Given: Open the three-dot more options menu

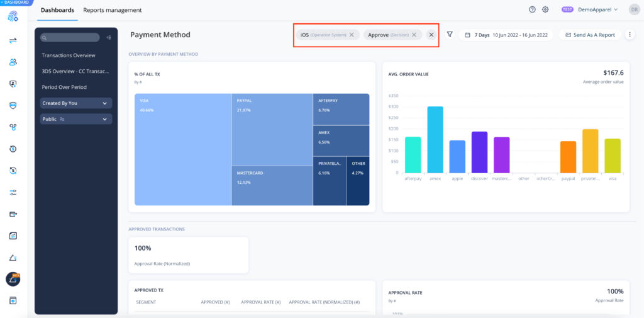Looking at the screenshot, I should coord(630,35).
